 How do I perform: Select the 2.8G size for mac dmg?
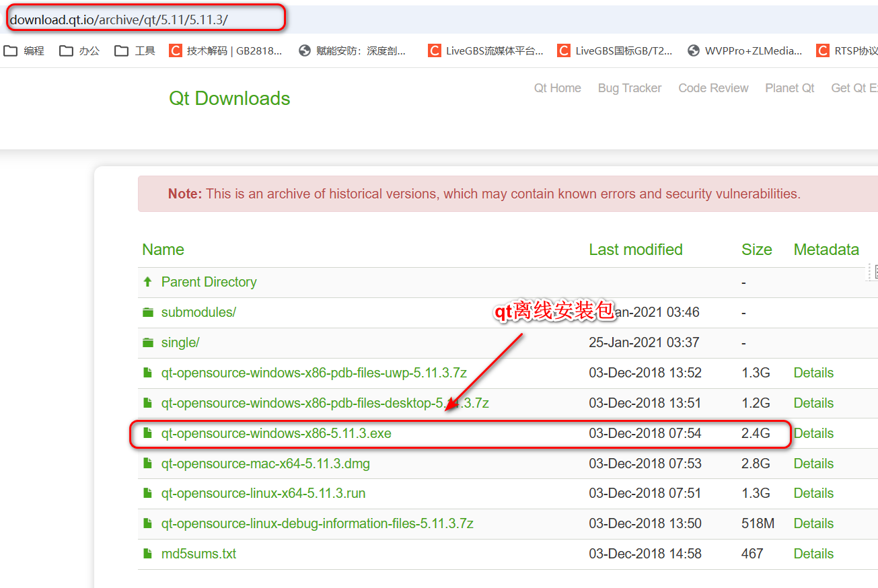click(x=756, y=464)
